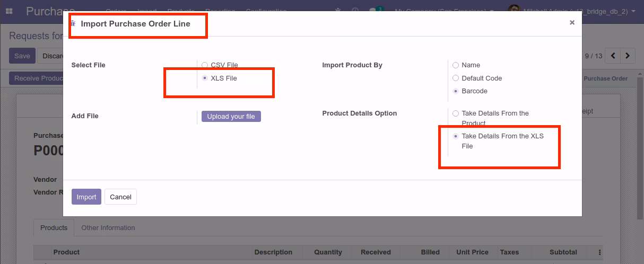The height and width of the screenshot is (264, 644).
Task: Click the Receive Products button
Action: click(x=37, y=78)
